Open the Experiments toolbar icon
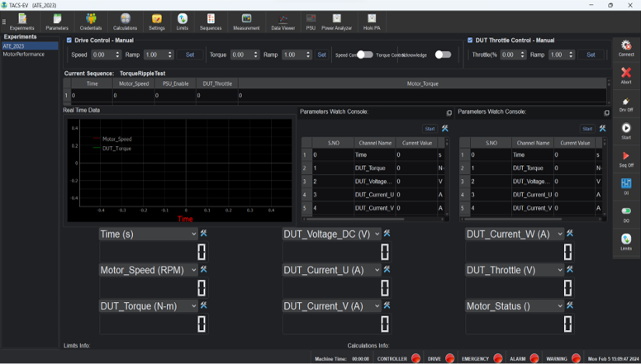Image resolution: width=641 pixels, height=364 pixels. coord(21,20)
